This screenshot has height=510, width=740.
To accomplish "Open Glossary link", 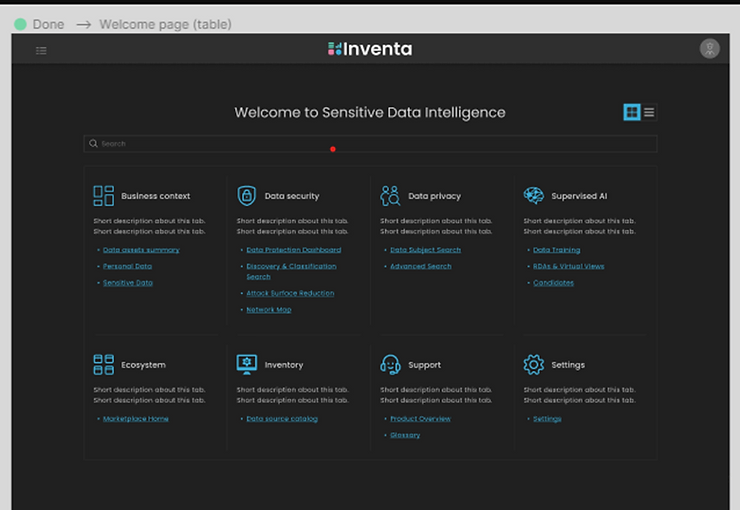I will [405, 435].
